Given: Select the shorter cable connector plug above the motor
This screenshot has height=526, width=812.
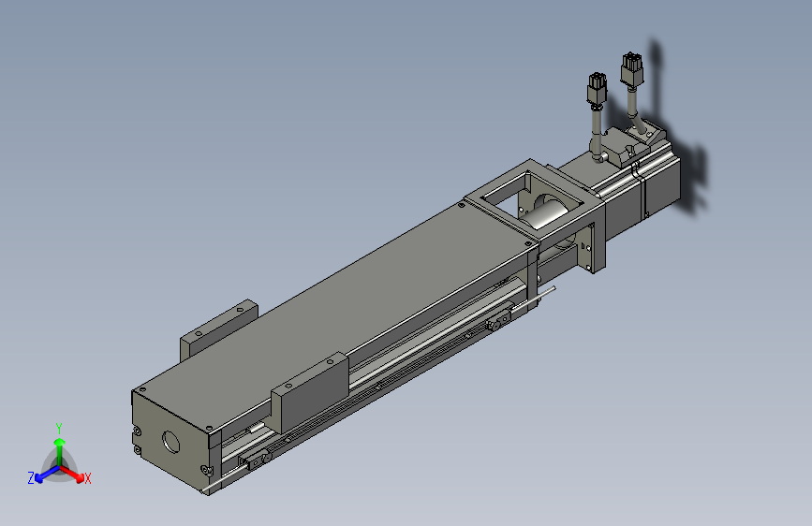Looking at the screenshot, I should (x=598, y=89).
